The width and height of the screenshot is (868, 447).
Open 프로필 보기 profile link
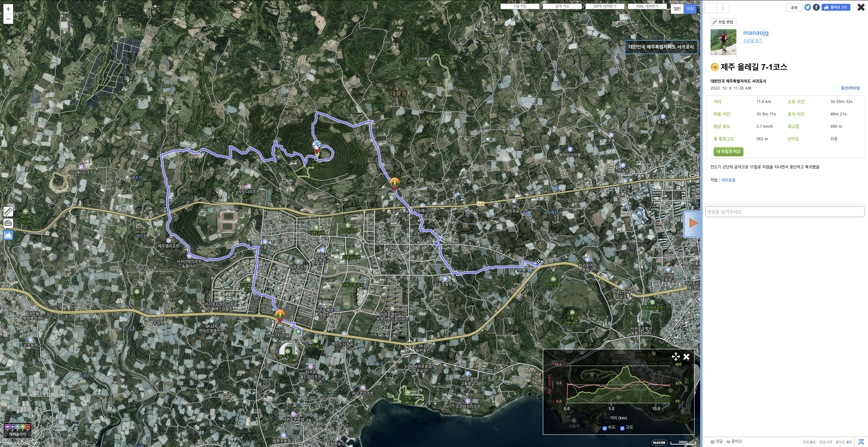pyautogui.click(x=752, y=41)
